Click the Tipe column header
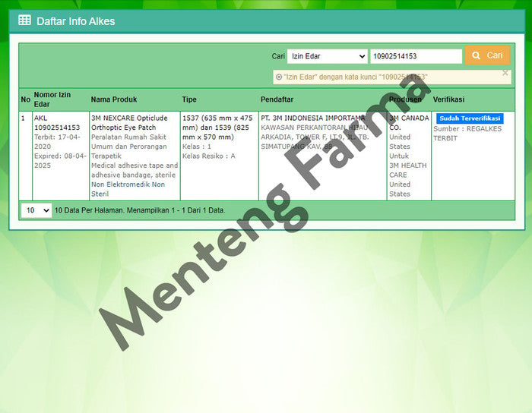Viewport: 532px width, 413px height. pyautogui.click(x=189, y=99)
